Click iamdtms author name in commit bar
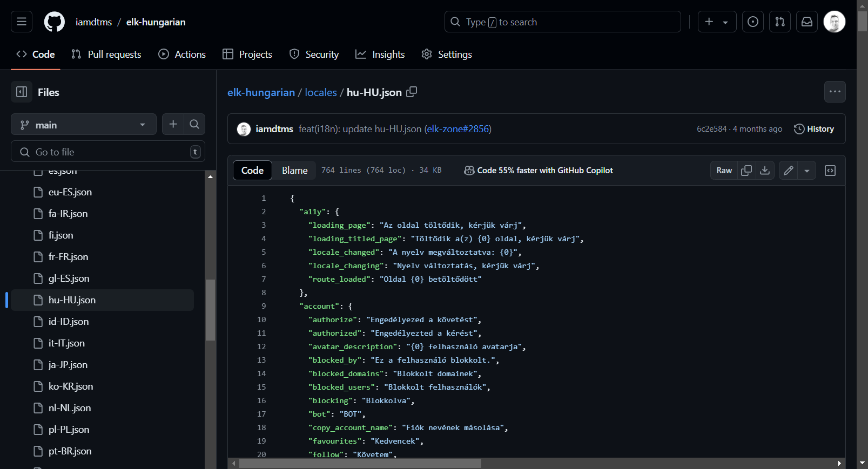Image resolution: width=868 pixels, height=469 pixels. [274, 129]
